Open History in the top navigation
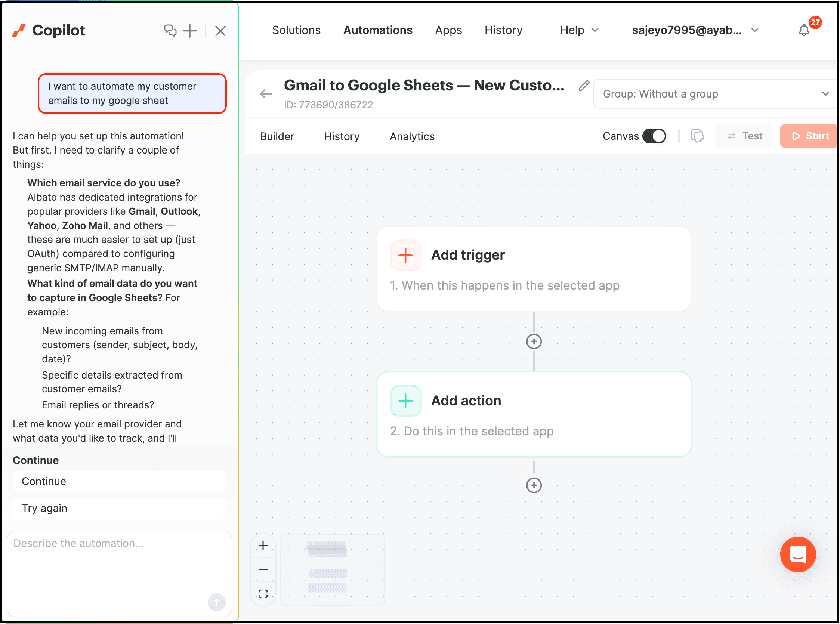840x624 pixels. [503, 30]
